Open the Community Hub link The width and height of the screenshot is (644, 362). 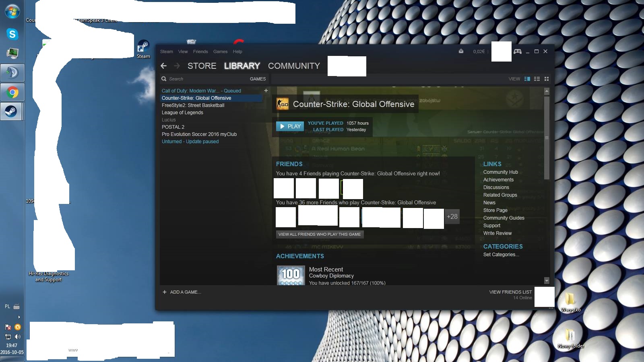(501, 172)
